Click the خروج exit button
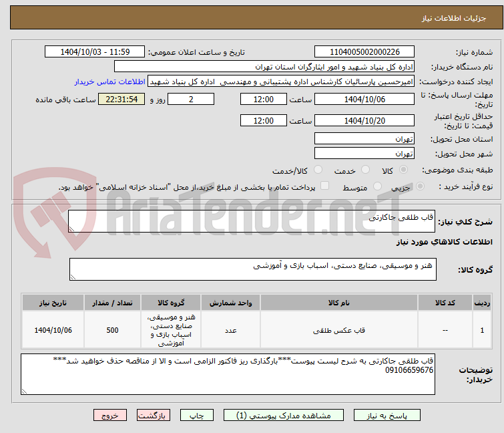 pyautogui.click(x=110, y=415)
